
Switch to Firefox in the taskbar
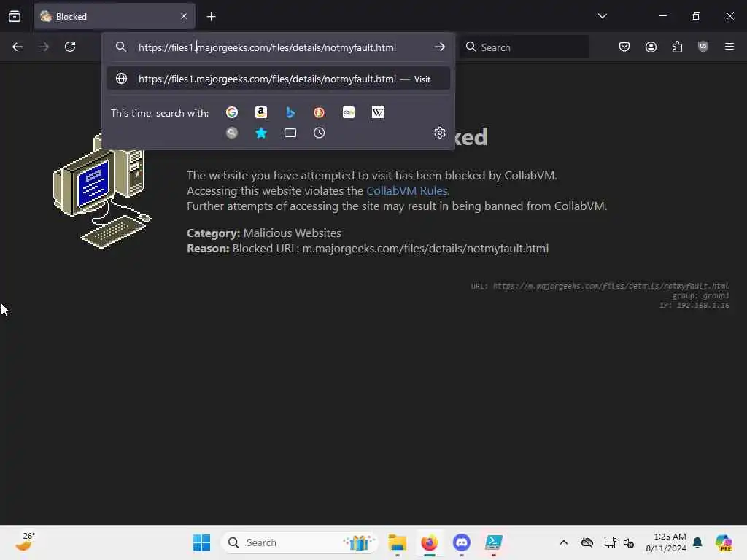429,542
